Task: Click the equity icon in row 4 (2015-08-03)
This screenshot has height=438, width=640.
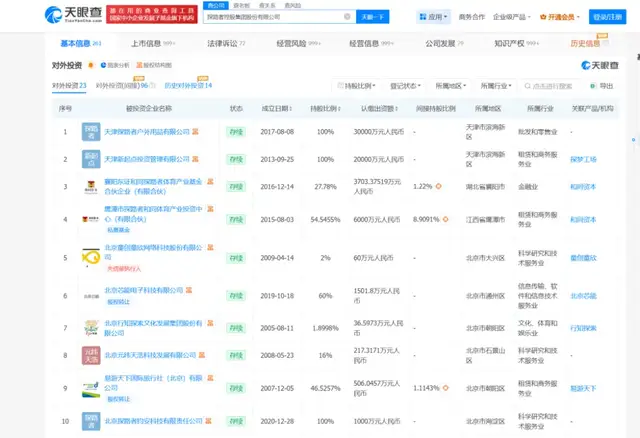Action: coord(210,209)
